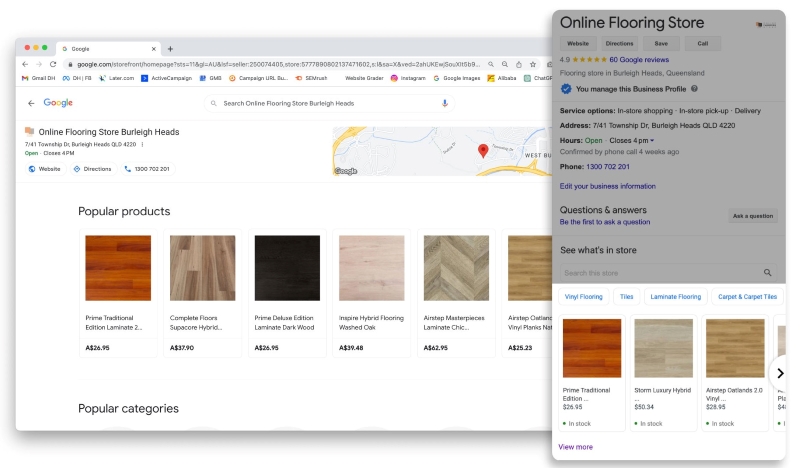800x468 pixels.
Task: Open the Alibaba bookmark
Action: [x=502, y=78]
